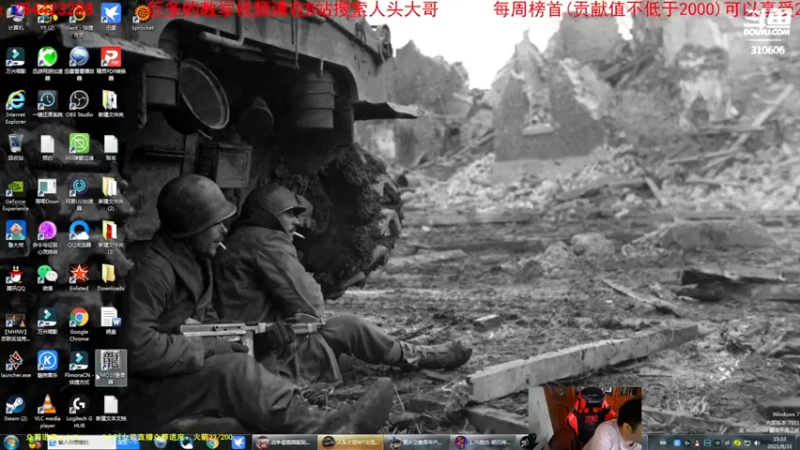Launch the Wondershare (万兴) icon above Internet Explorer
The height and width of the screenshot is (450, 800).
[x=15, y=60]
